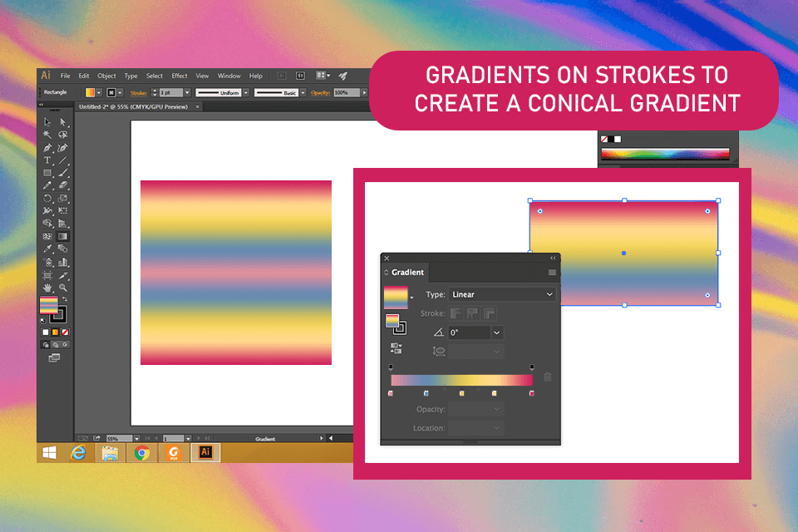Click the swap fill and stroke arrows

coord(65,299)
